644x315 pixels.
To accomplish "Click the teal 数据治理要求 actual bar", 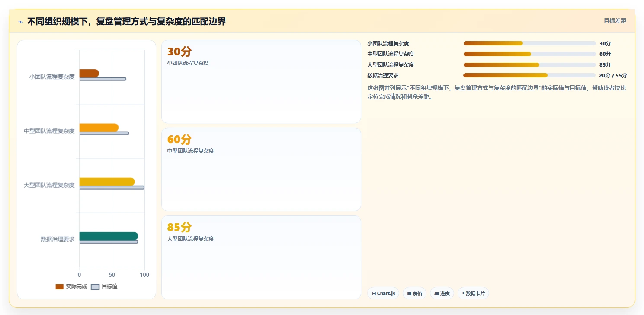I will (x=109, y=236).
